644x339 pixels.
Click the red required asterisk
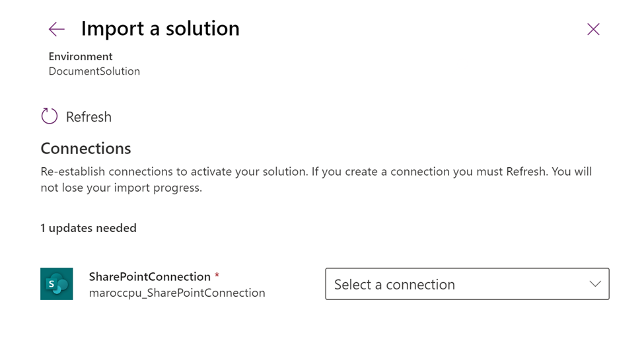217,276
